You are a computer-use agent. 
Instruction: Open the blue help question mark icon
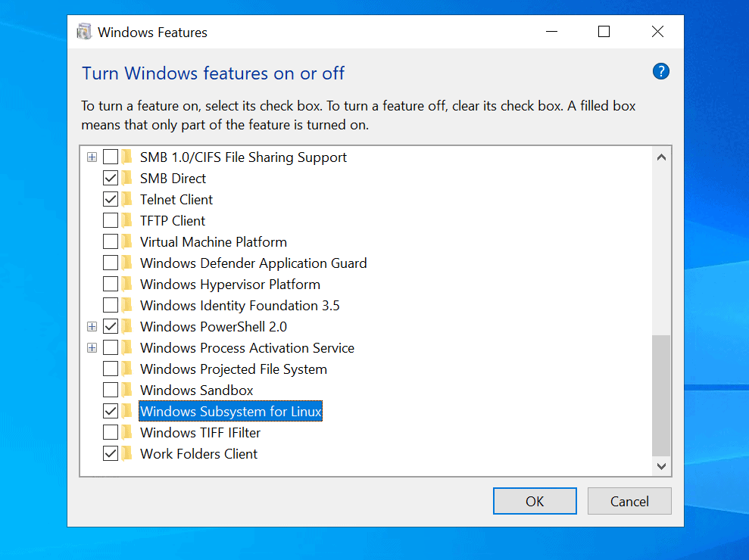(x=660, y=72)
